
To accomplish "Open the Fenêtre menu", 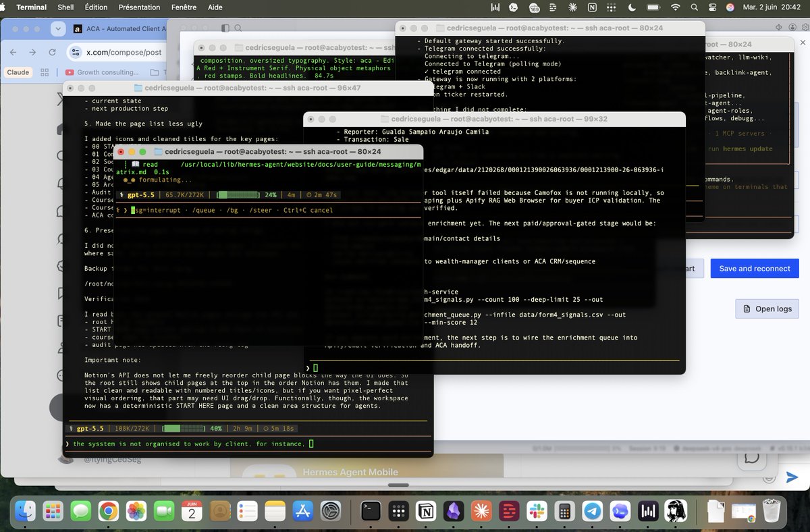I will click(184, 7).
